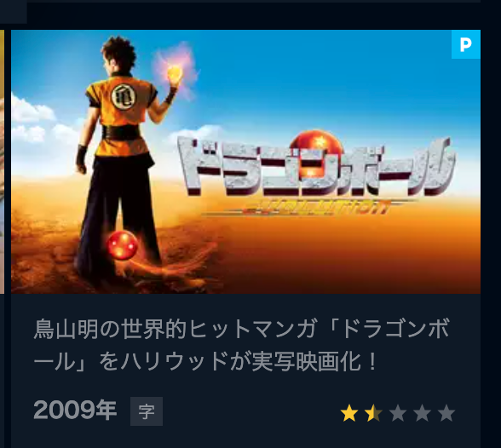The width and height of the screenshot is (501, 448).
Task: Click the 亀 emblem on orange jacket
Action: point(124,96)
